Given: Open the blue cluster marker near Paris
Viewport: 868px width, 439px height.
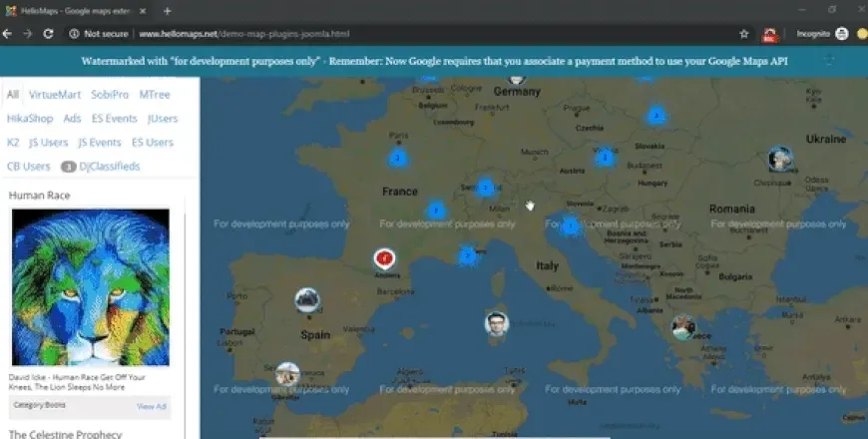Looking at the screenshot, I should pyautogui.click(x=397, y=159).
